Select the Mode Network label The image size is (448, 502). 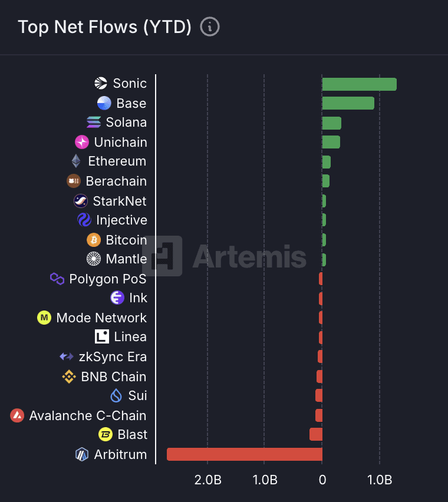(101, 318)
